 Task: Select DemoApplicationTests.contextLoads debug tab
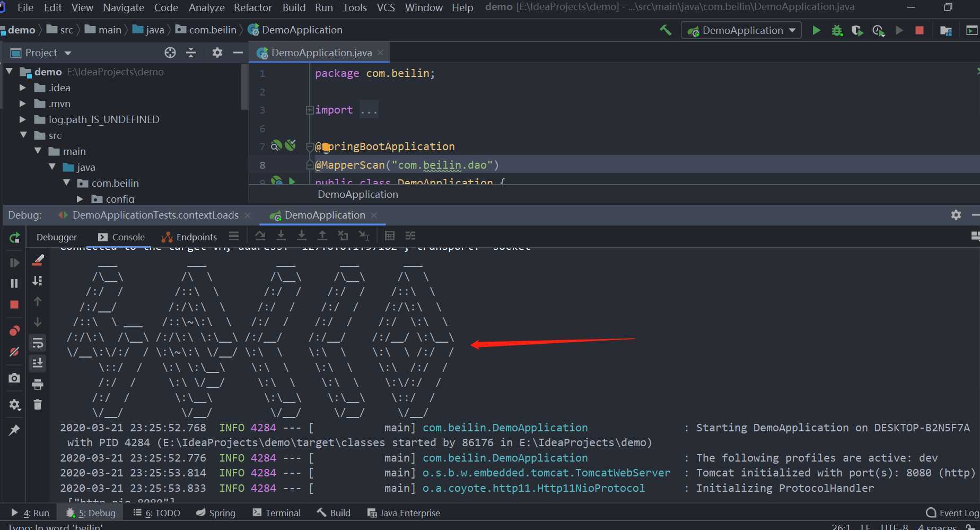point(155,215)
